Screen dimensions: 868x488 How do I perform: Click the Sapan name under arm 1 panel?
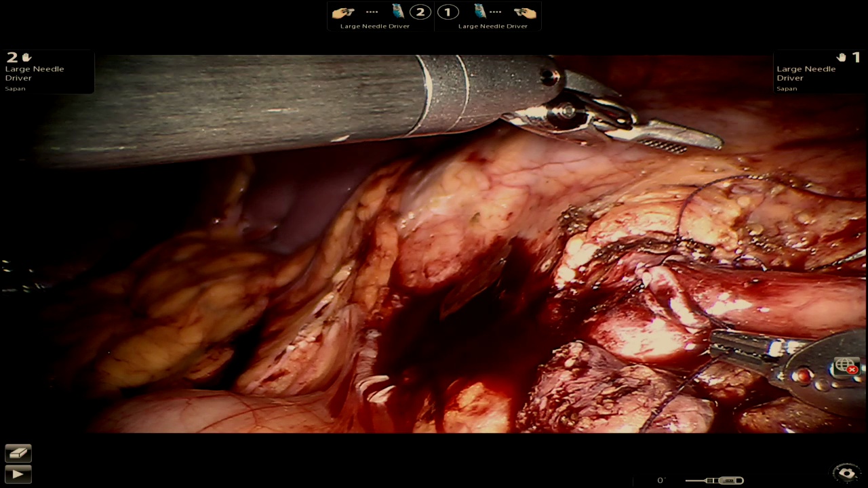(787, 89)
